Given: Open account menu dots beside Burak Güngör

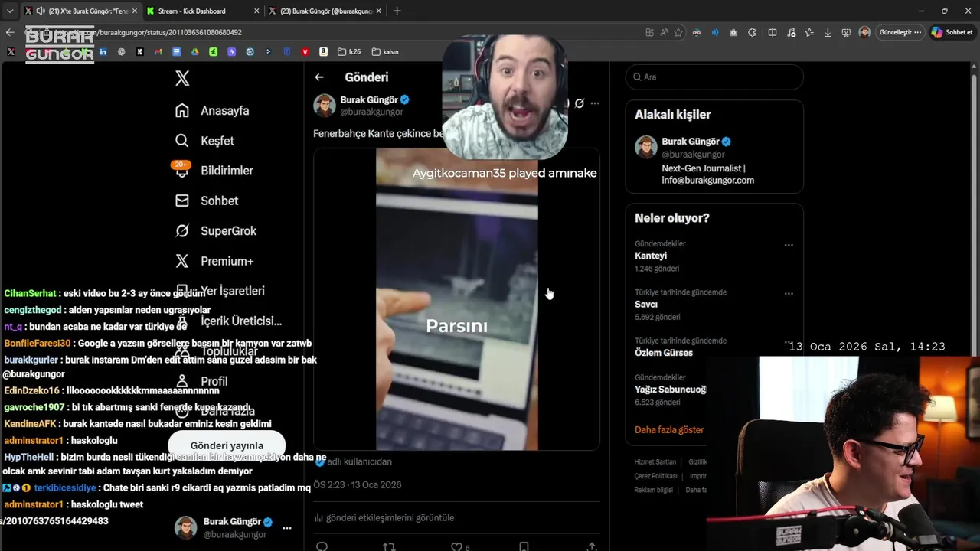Looking at the screenshot, I should point(287,528).
